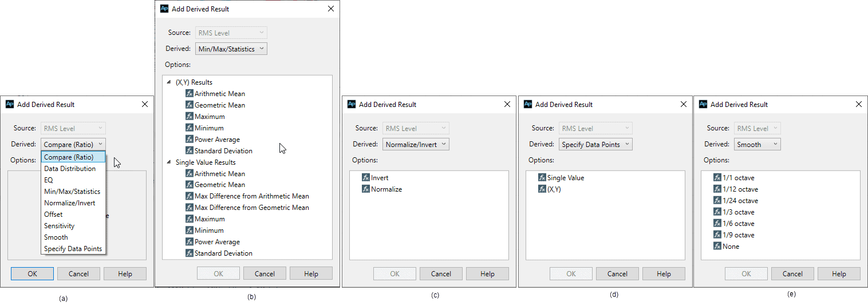This screenshot has height=306, width=868.
Task: Open the Derived dropdown showing Specify Data Points
Action: pos(595,145)
